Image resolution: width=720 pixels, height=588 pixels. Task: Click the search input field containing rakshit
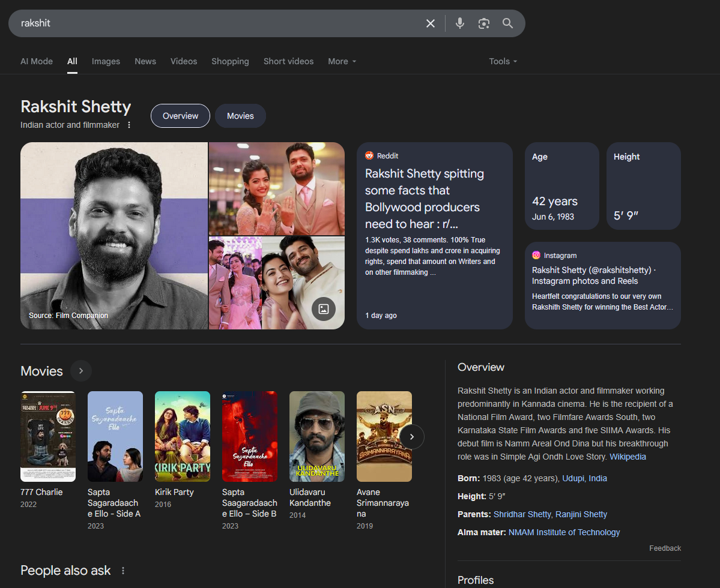(216, 23)
